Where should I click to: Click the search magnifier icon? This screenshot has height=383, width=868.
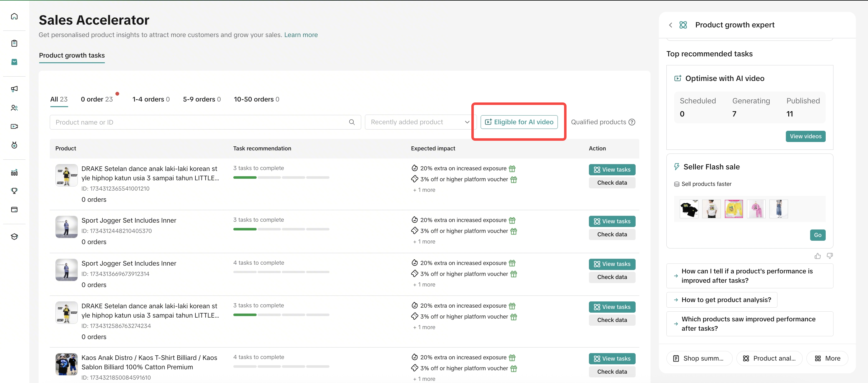[x=352, y=122]
